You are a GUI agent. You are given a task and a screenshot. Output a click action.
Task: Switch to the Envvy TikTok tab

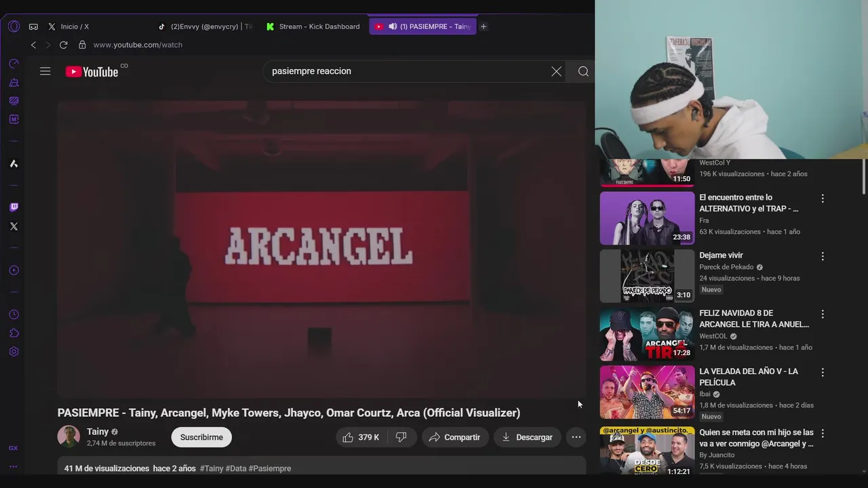click(x=204, y=26)
